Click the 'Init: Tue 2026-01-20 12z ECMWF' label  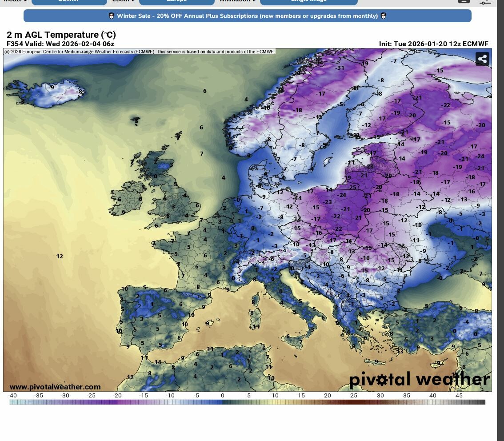point(434,44)
